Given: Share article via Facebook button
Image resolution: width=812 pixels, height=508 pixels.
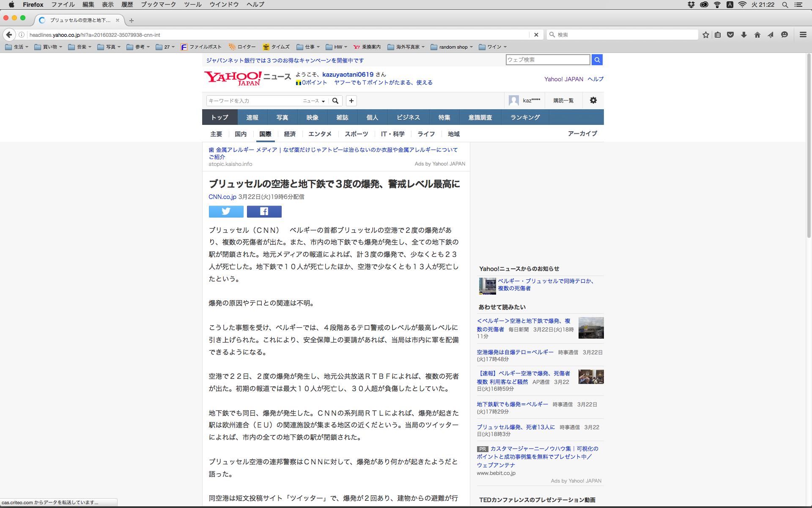Looking at the screenshot, I should pos(264,211).
